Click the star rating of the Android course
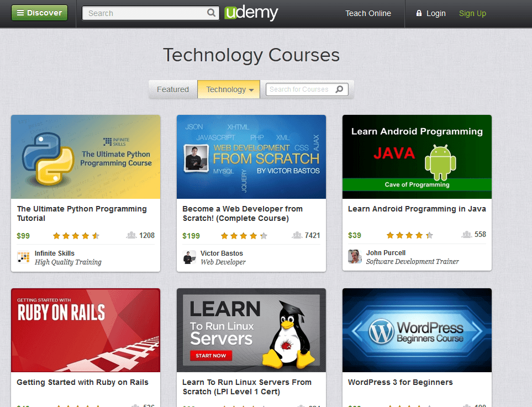This screenshot has width=532, height=407. [410, 235]
